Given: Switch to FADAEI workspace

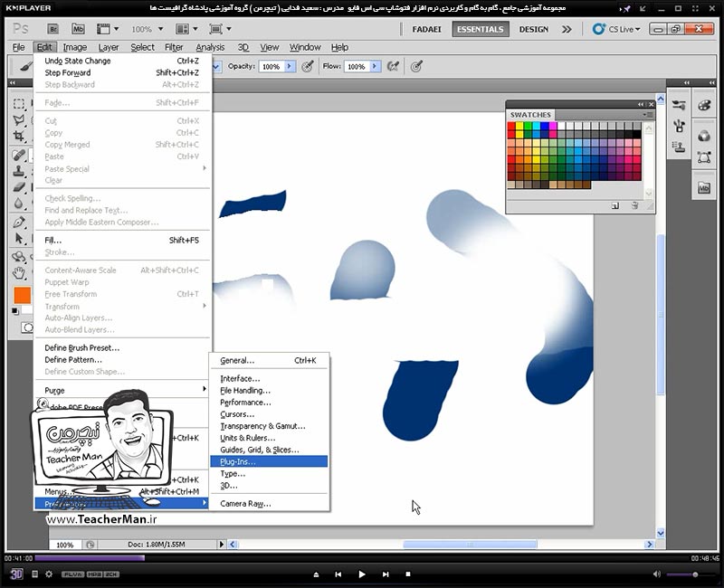Looking at the screenshot, I should [x=426, y=29].
